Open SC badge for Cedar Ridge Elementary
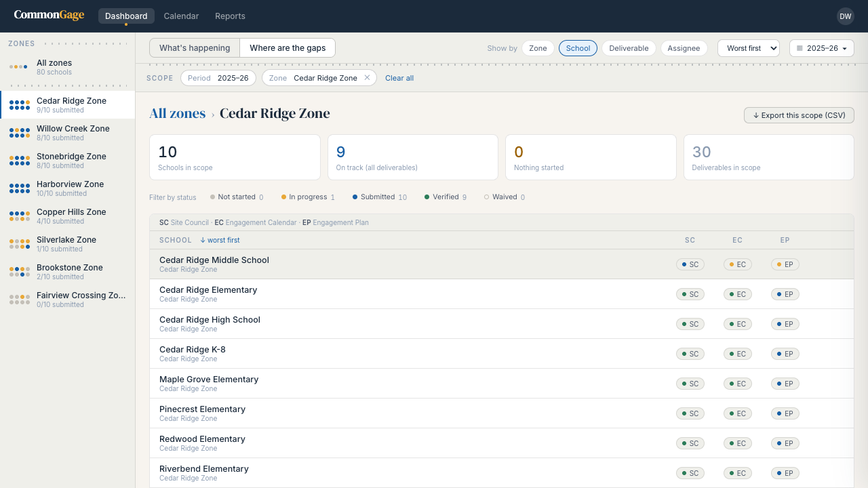Screen dimensions: 868x488 click(690, 294)
